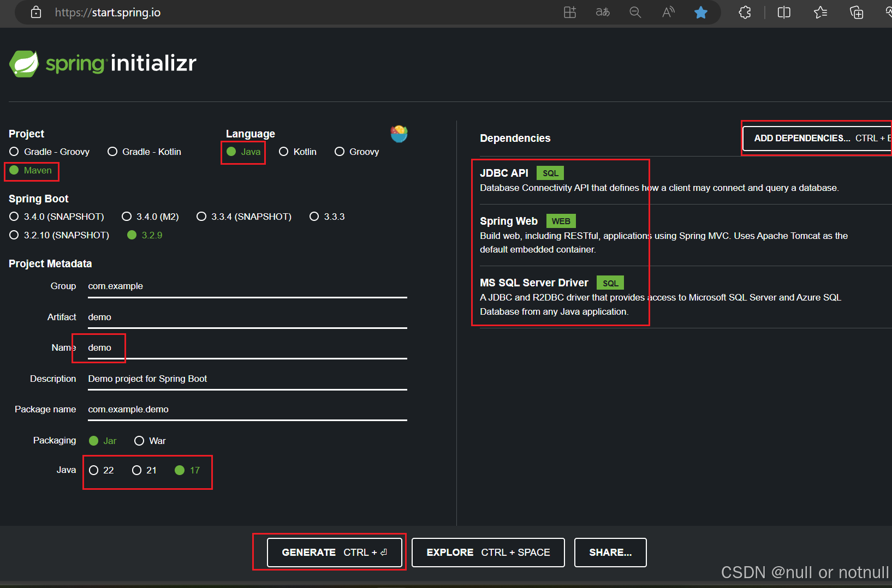Open the browser apps grid icon
The height and width of the screenshot is (588, 892).
570,12
